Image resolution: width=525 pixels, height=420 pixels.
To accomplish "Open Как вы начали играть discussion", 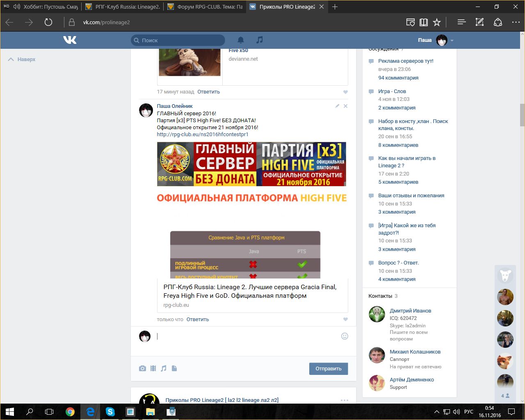I will point(407,162).
